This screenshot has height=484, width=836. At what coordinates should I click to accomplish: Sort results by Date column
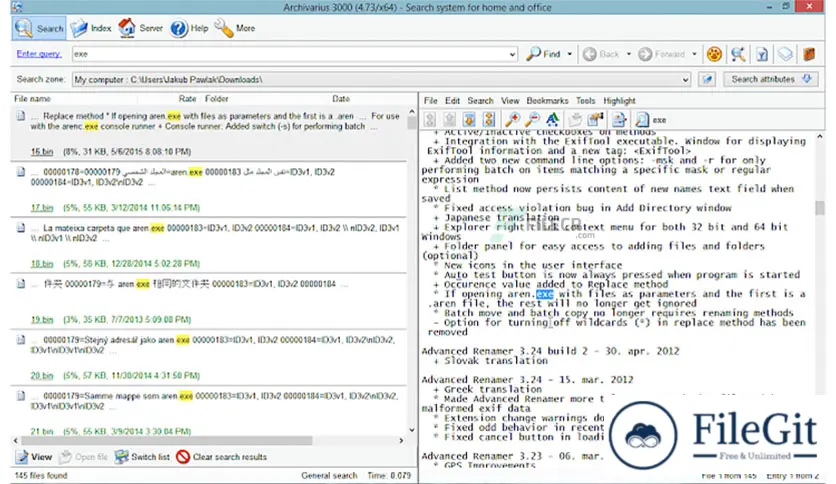point(341,99)
